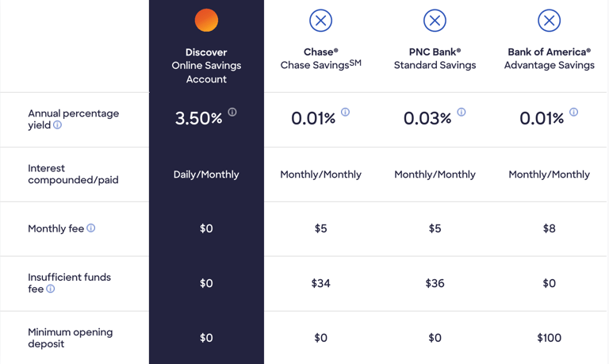
Task: Click the orange Discover logo circle
Action: tap(206, 20)
